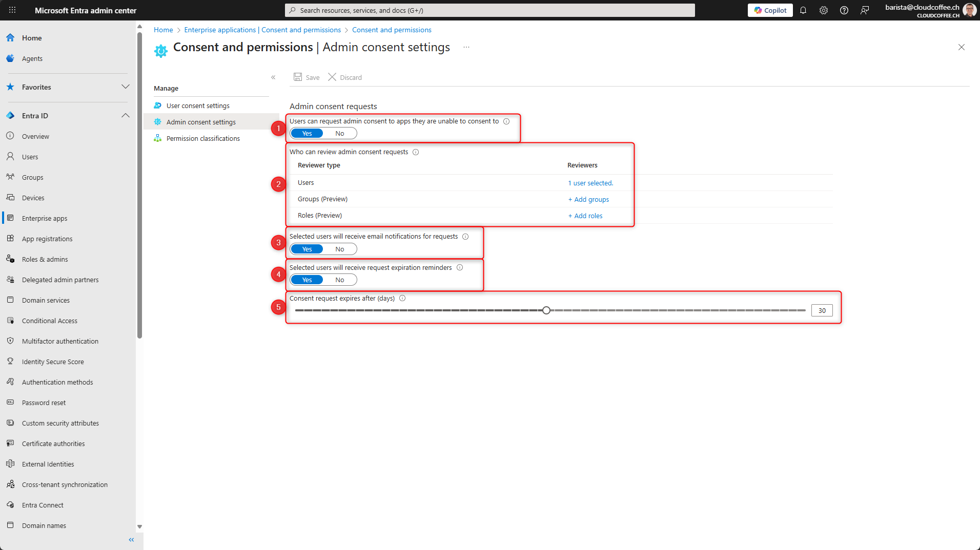Set admin consent requests toggle to No
The image size is (980, 550).
(x=340, y=134)
